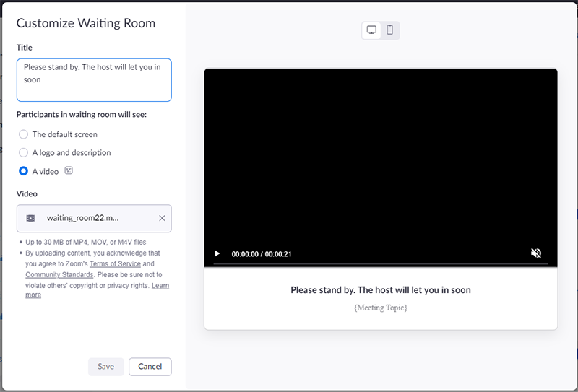Image resolution: width=578 pixels, height=392 pixels.
Task: Switch to desktop preview mode
Action: (x=371, y=30)
